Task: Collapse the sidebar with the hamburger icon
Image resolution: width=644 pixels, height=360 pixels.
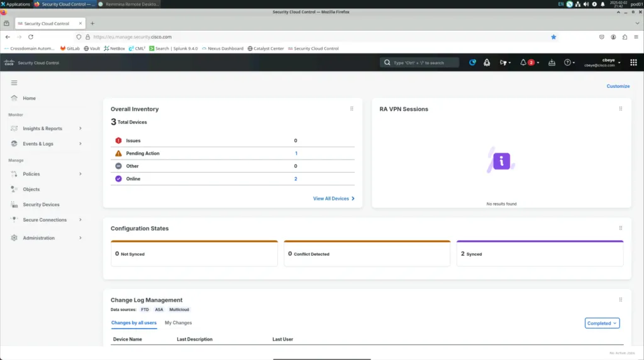Action: pos(14,83)
